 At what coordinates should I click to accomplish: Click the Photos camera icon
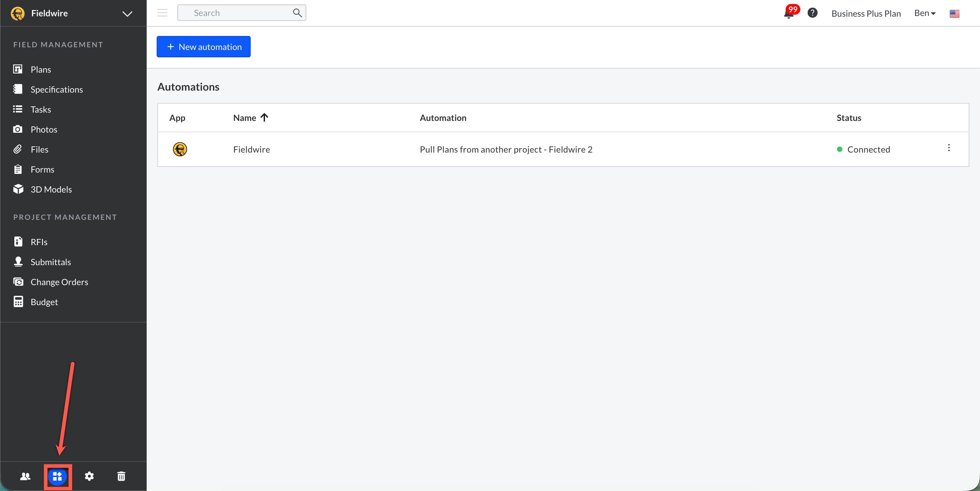pos(17,129)
